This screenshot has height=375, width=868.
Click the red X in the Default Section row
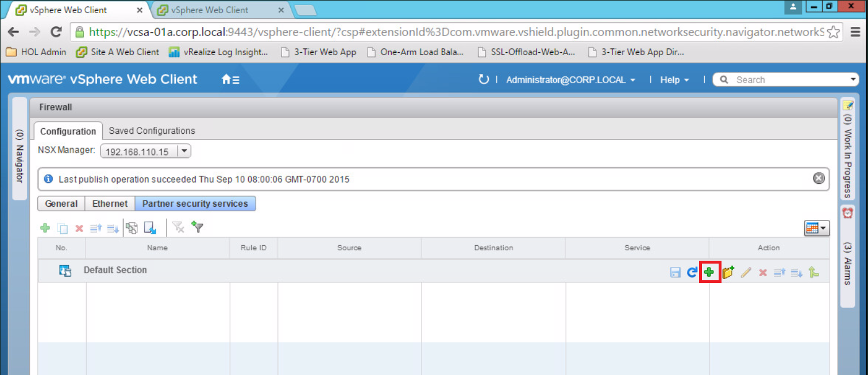pos(763,273)
